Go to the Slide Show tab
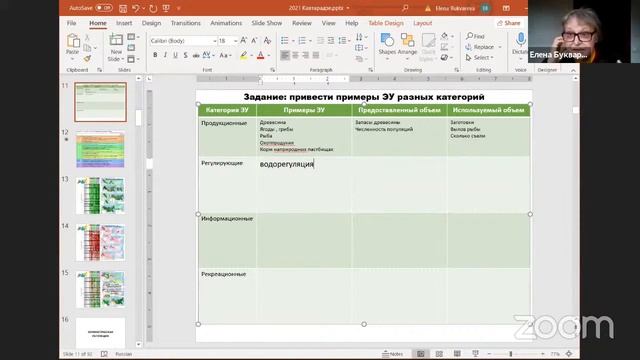The height and width of the screenshot is (360, 640). tap(267, 23)
